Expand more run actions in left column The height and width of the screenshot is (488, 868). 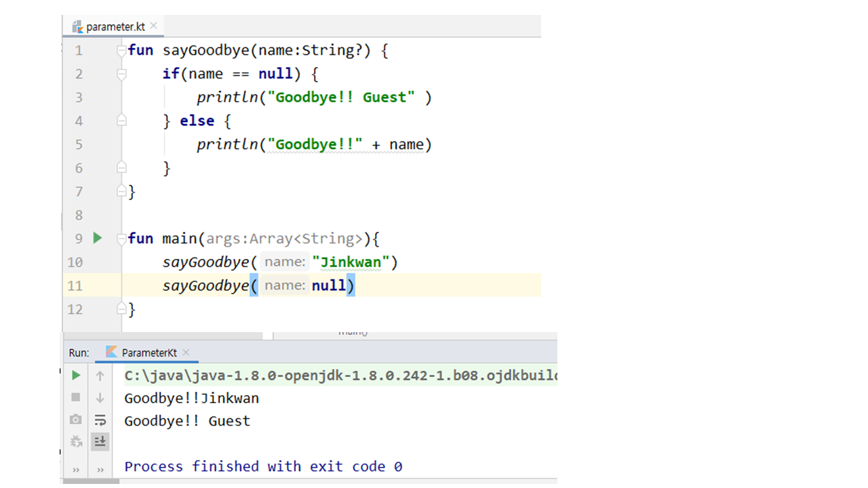pos(76,470)
